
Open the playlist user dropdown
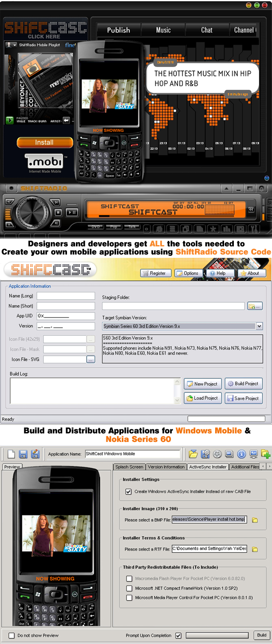click(11, 45)
